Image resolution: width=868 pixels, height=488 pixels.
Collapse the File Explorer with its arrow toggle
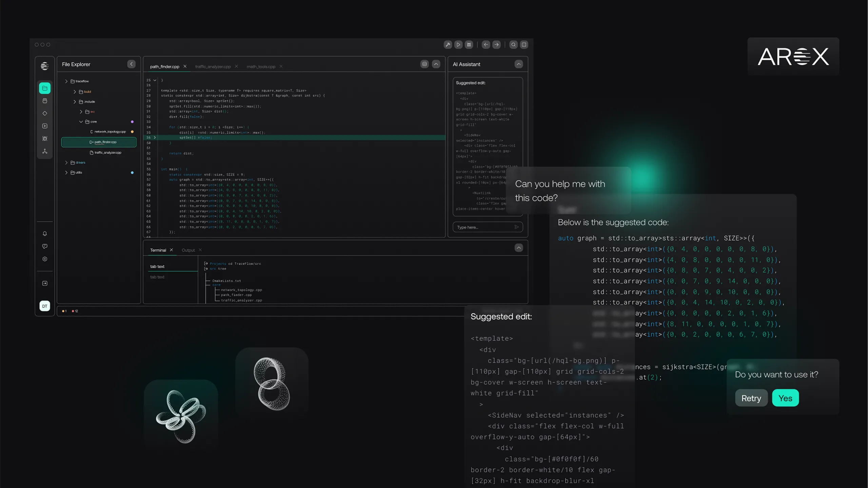[x=132, y=64]
